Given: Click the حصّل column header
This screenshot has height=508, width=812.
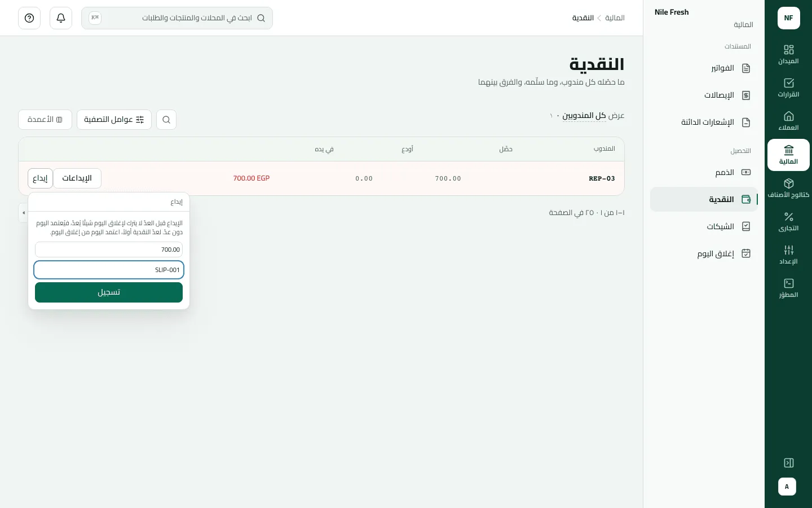Looking at the screenshot, I should coord(506,149).
